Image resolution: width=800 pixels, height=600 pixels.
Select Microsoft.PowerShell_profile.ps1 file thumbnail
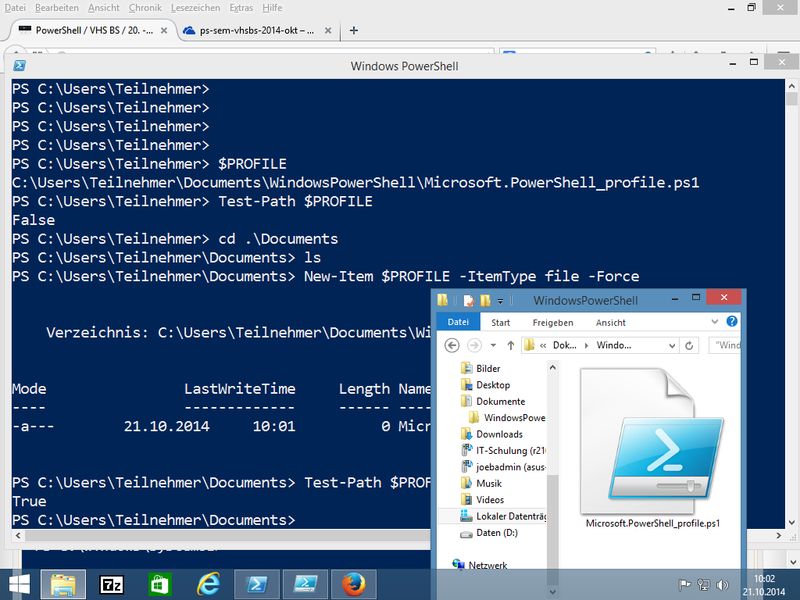(653, 441)
